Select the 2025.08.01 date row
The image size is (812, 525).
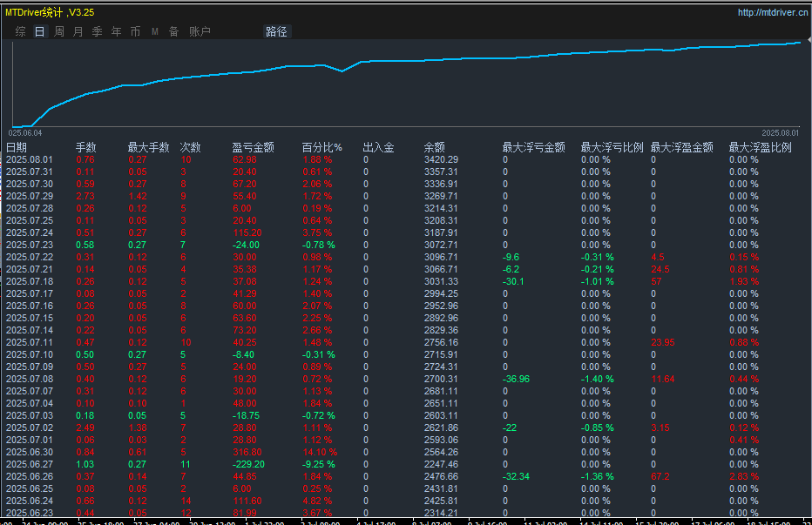click(x=30, y=159)
